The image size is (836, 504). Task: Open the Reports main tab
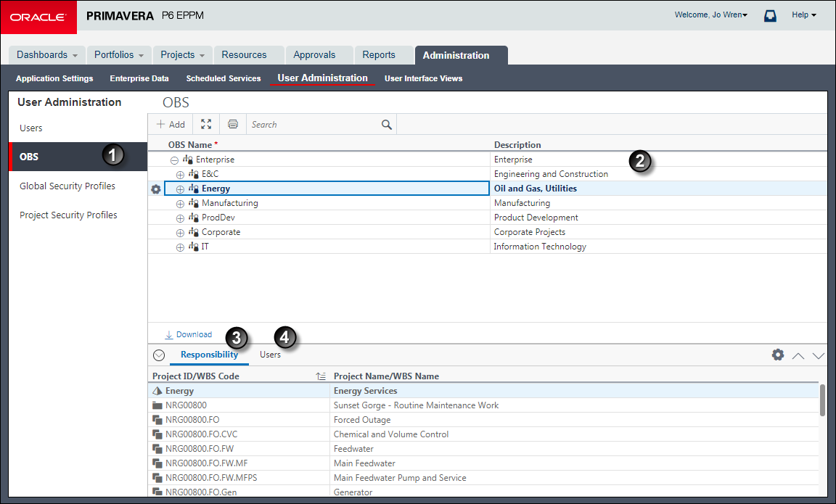(379, 55)
